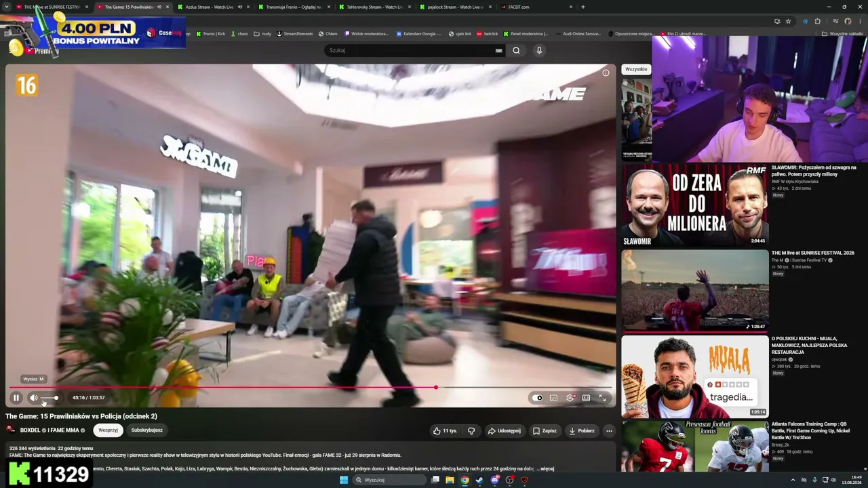Open the ujeb link bookmark
The image size is (868, 488).
(x=460, y=33)
